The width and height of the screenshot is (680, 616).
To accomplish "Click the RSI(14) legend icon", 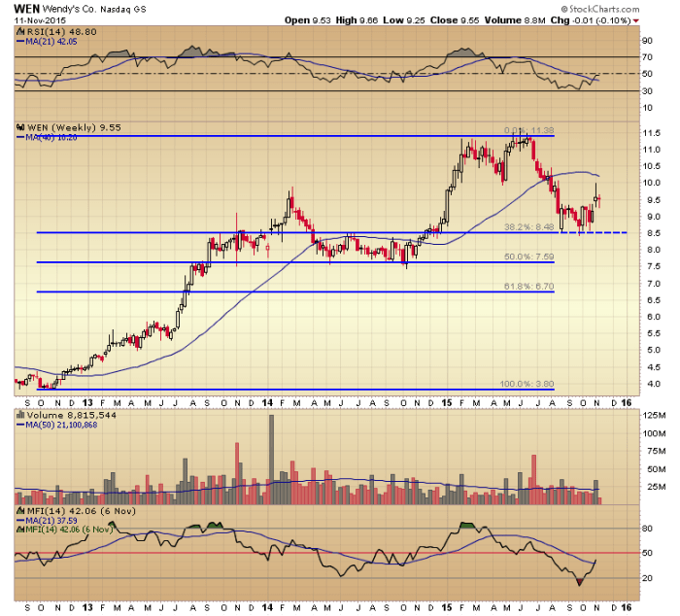I will [x=20, y=32].
